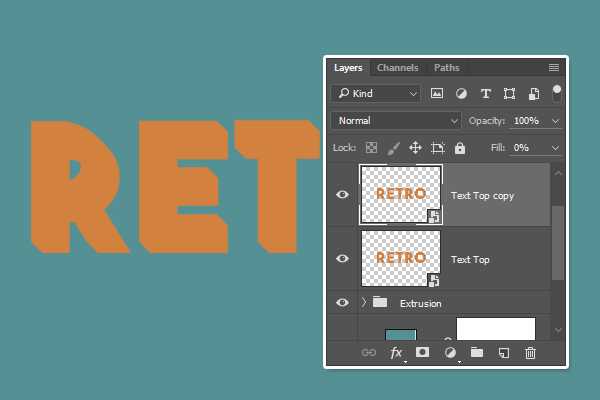Filter for type layers icon
Screen dimensions: 600x400
(486, 93)
